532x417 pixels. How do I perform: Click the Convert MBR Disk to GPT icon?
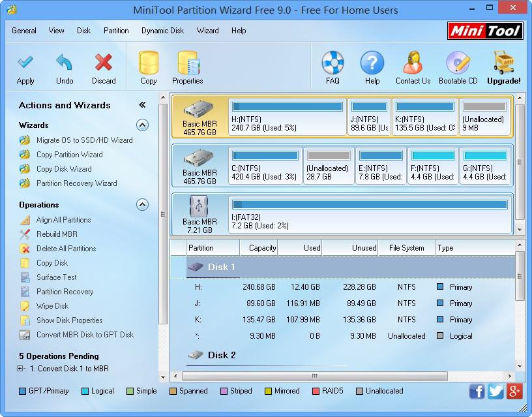(24, 335)
